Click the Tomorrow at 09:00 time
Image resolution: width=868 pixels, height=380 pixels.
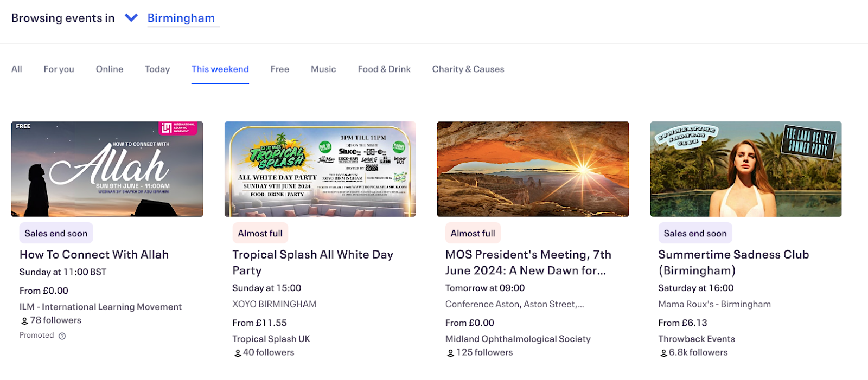pyautogui.click(x=485, y=288)
